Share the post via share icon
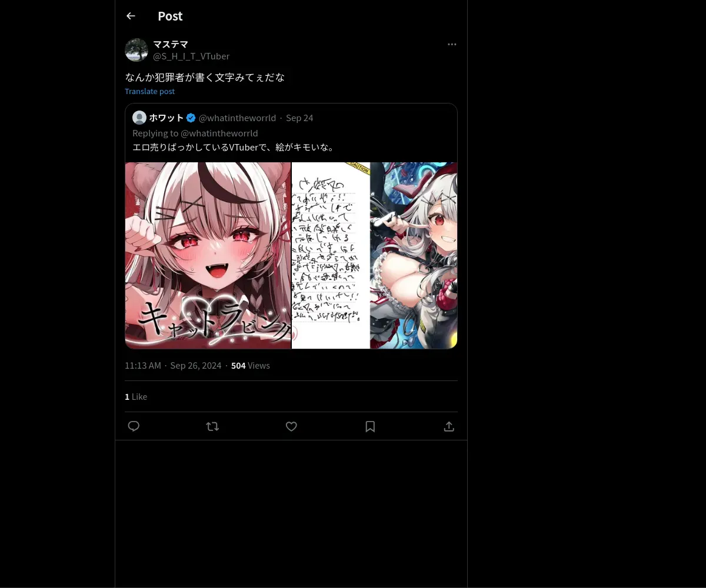 tap(449, 426)
